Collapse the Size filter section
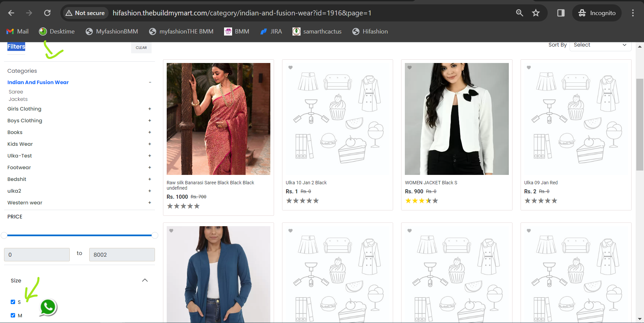This screenshot has height=323, width=644. (x=145, y=280)
